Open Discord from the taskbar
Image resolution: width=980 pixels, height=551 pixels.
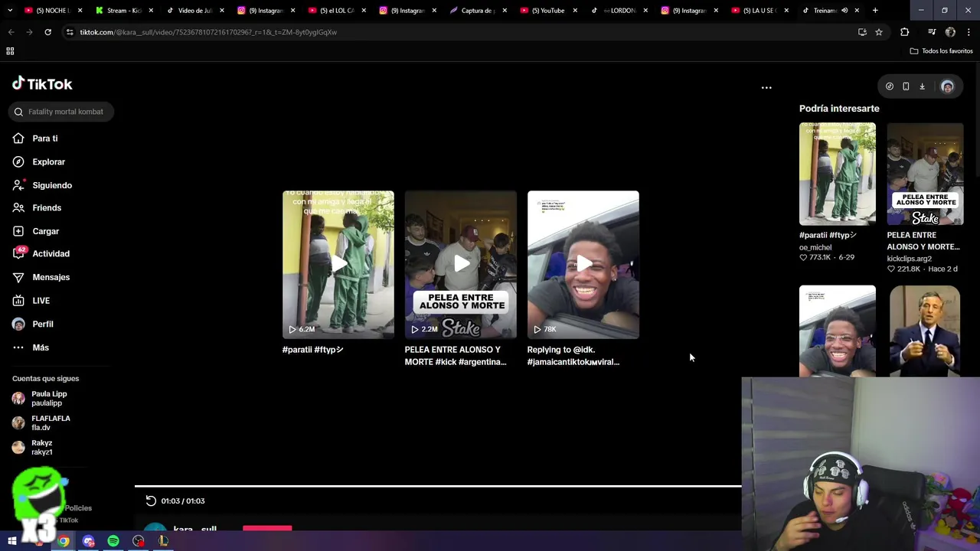point(89,541)
